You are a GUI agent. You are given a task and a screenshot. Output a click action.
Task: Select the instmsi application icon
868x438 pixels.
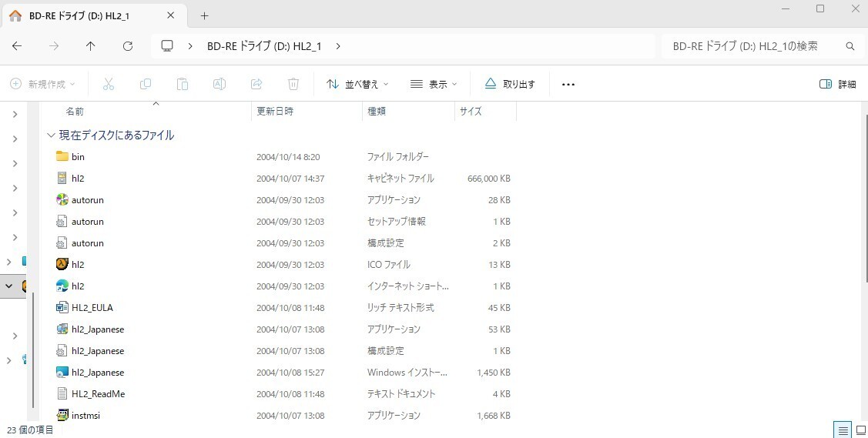[62, 416]
